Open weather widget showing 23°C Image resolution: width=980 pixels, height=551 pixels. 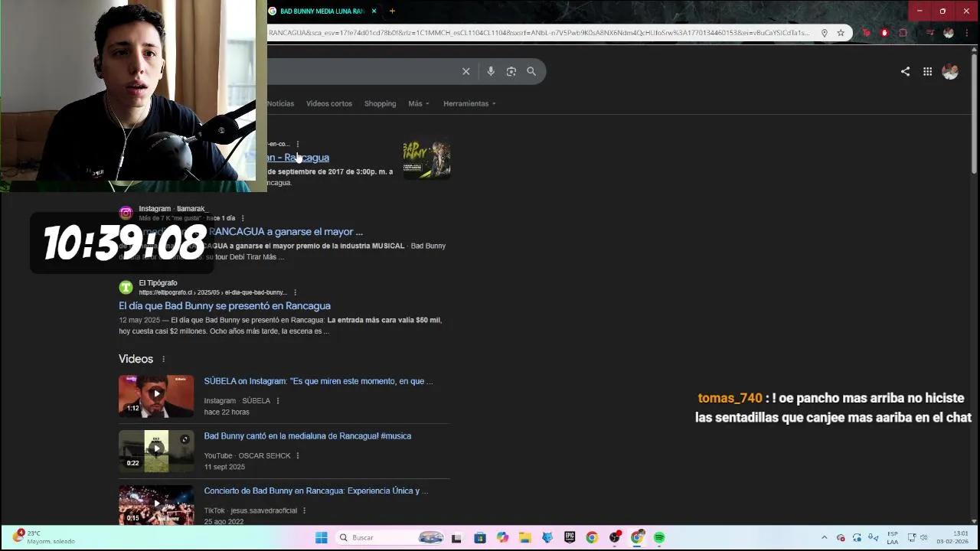[46, 537]
